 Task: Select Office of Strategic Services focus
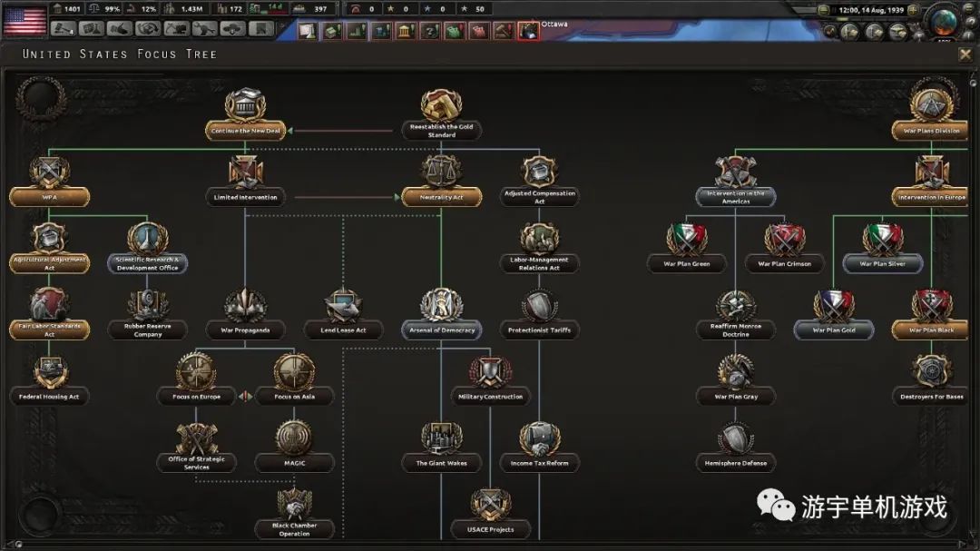click(196, 447)
